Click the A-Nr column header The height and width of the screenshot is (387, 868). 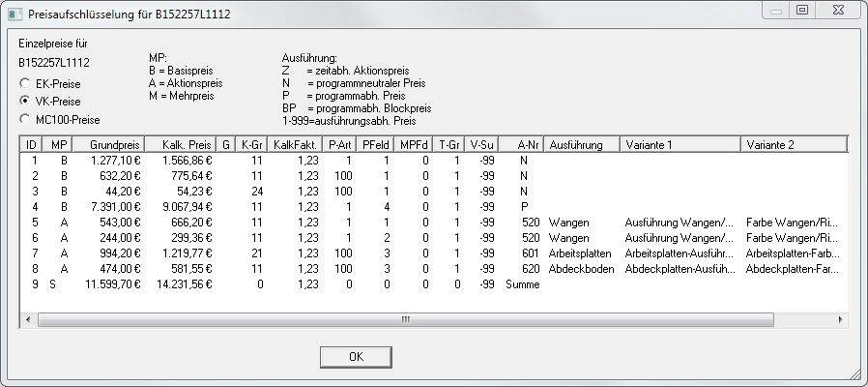[522, 144]
